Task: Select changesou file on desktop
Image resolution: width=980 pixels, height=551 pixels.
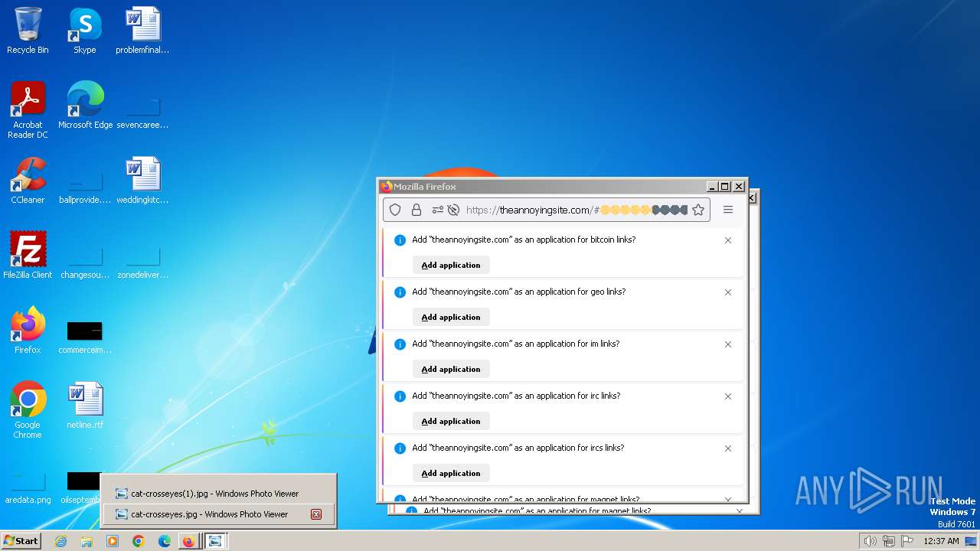Action: point(85,262)
